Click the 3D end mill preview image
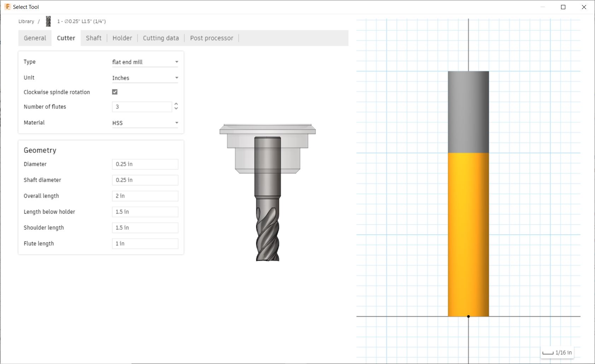This screenshot has width=595, height=364. (268, 192)
